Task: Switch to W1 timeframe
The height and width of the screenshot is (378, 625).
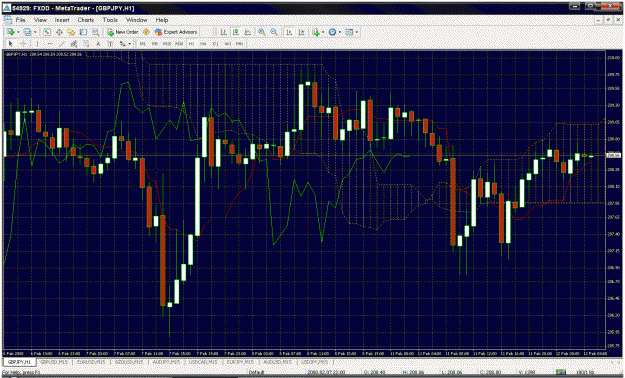Action: coord(228,44)
